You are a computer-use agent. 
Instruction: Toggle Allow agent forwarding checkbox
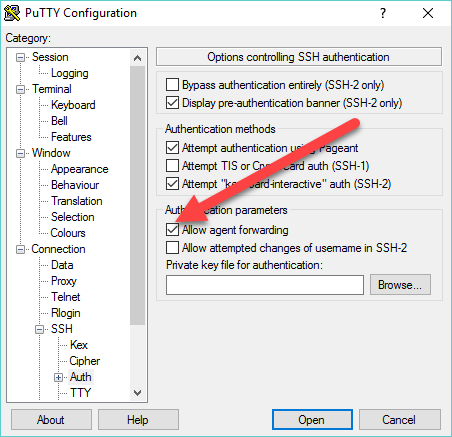[172, 229]
